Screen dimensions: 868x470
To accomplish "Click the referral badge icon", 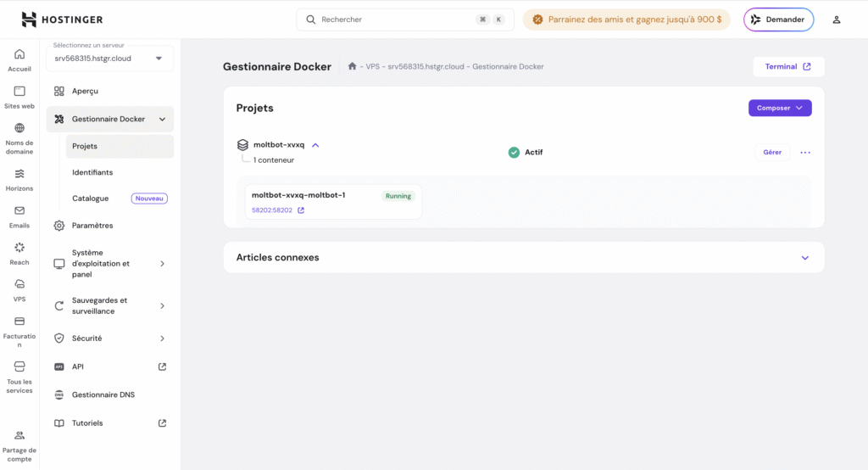I will click(x=537, y=20).
